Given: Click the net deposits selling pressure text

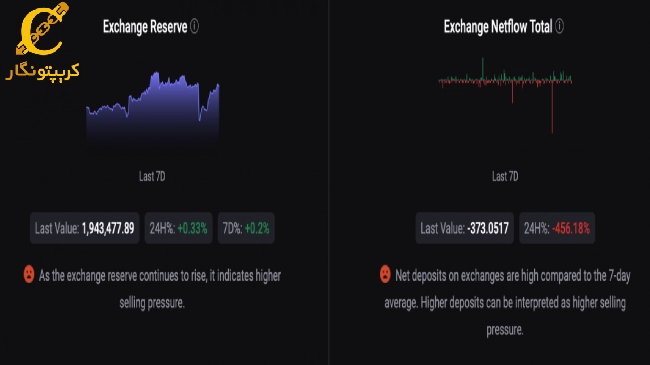Looking at the screenshot, I should tap(507, 303).
